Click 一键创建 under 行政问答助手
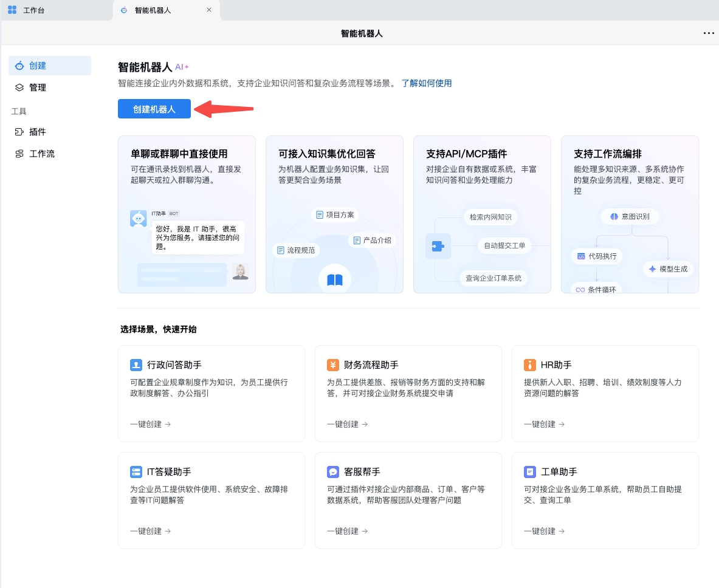The height and width of the screenshot is (588, 719). point(150,425)
